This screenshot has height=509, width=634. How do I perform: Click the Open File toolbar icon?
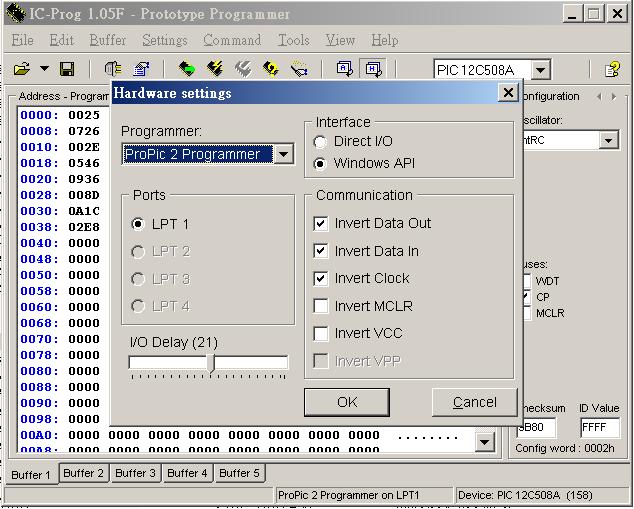tap(22, 69)
